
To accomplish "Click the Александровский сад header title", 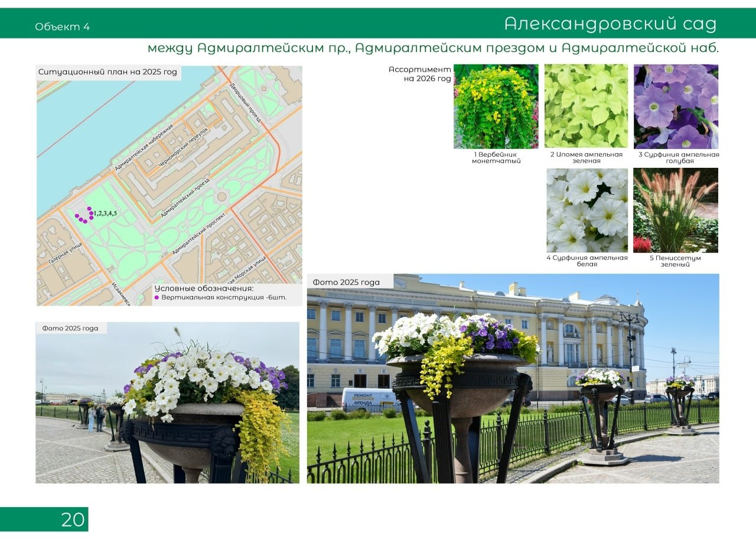I will pos(610,24).
